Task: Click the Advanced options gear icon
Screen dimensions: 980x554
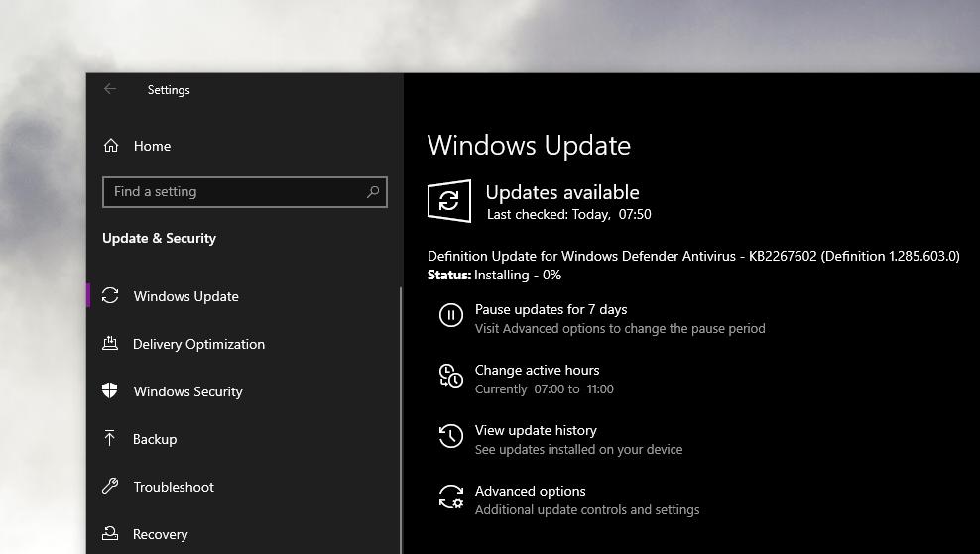Action: point(450,497)
